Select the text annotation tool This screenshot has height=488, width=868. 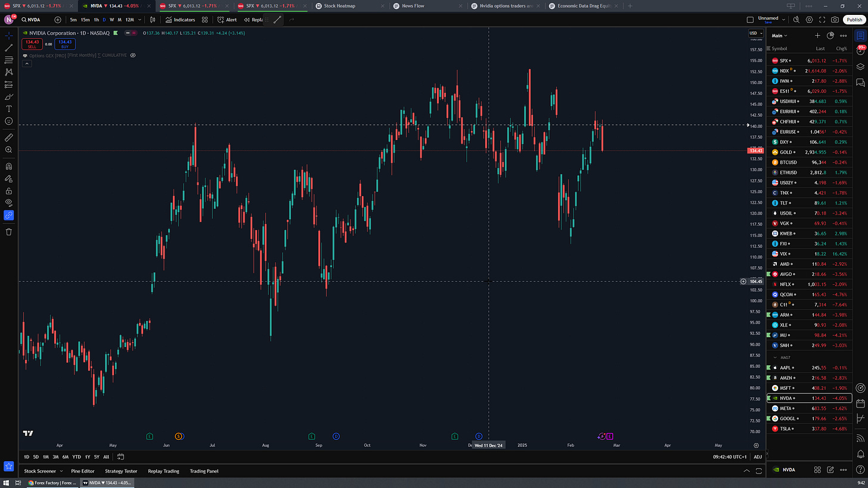pyautogui.click(x=9, y=109)
